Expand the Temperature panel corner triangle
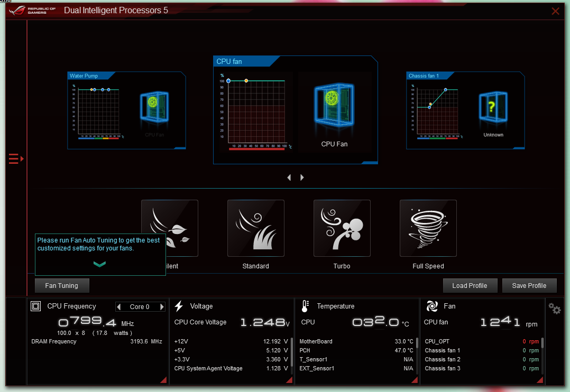 pyautogui.click(x=415, y=380)
